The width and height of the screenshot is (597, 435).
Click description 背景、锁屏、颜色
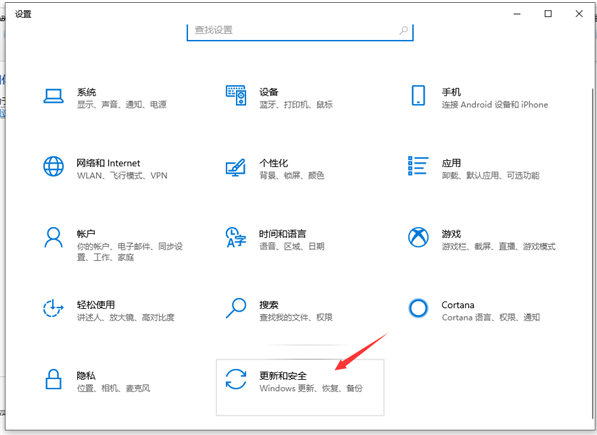[x=292, y=175]
